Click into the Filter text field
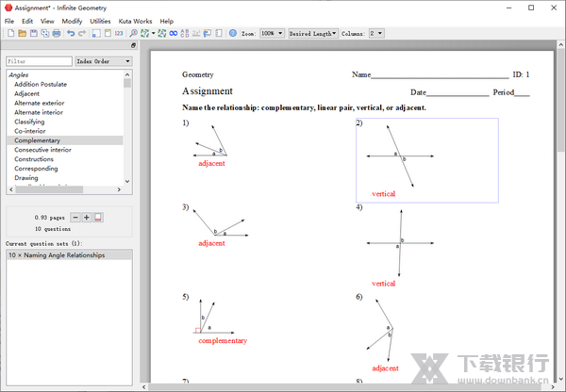 [x=39, y=61]
